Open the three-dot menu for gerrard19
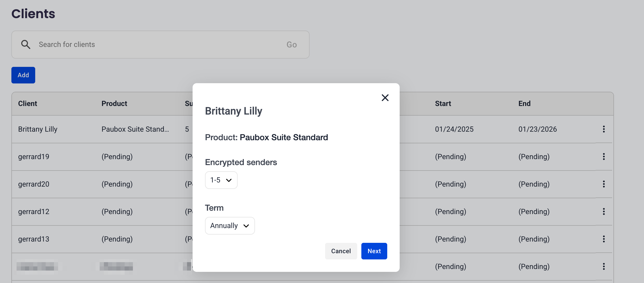The image size is (644, 283). click(x=604, y=157)
